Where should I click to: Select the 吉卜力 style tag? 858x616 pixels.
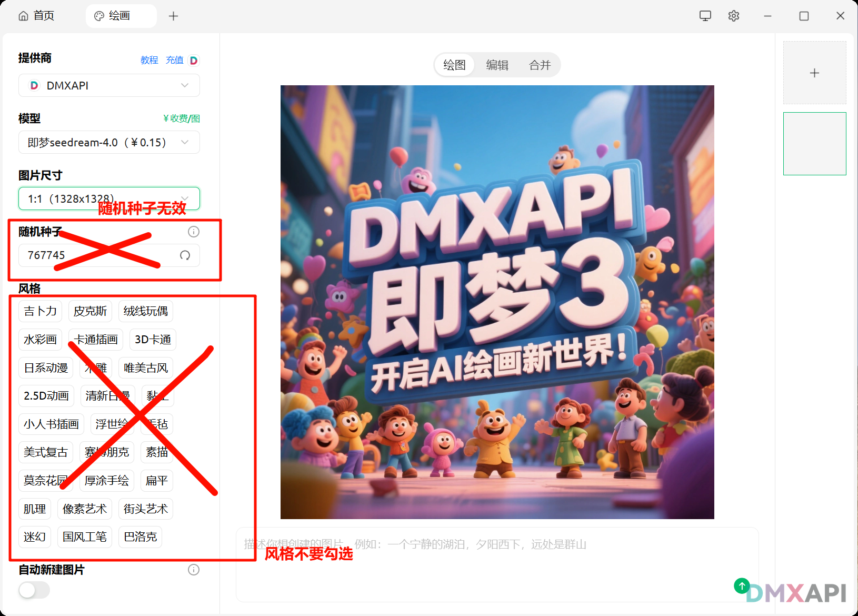point(40,311)
